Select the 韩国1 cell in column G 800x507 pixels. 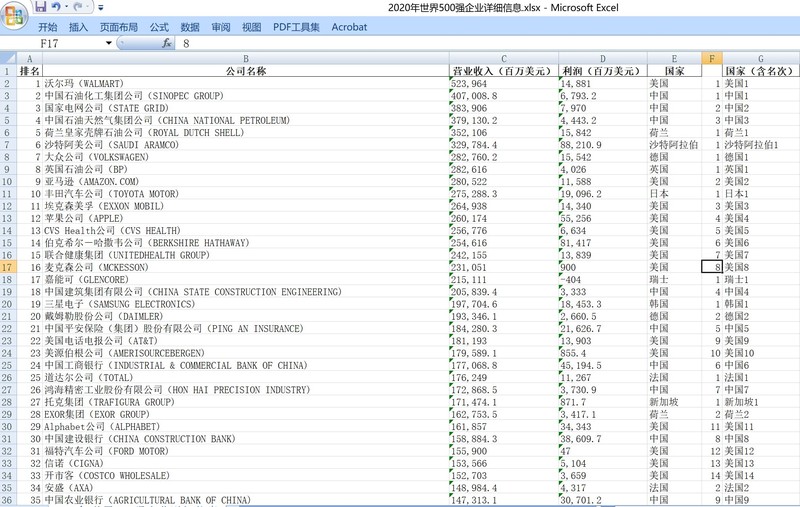click(761, 303)
